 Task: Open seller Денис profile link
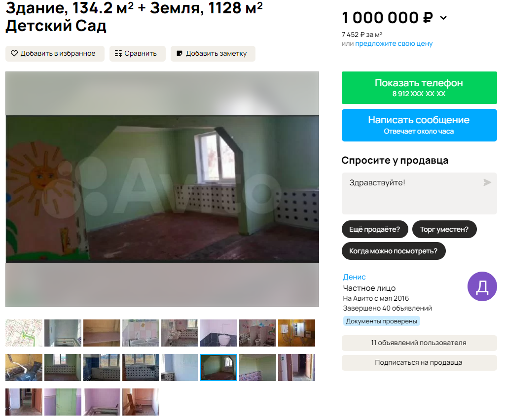click(x=354, y=277)
